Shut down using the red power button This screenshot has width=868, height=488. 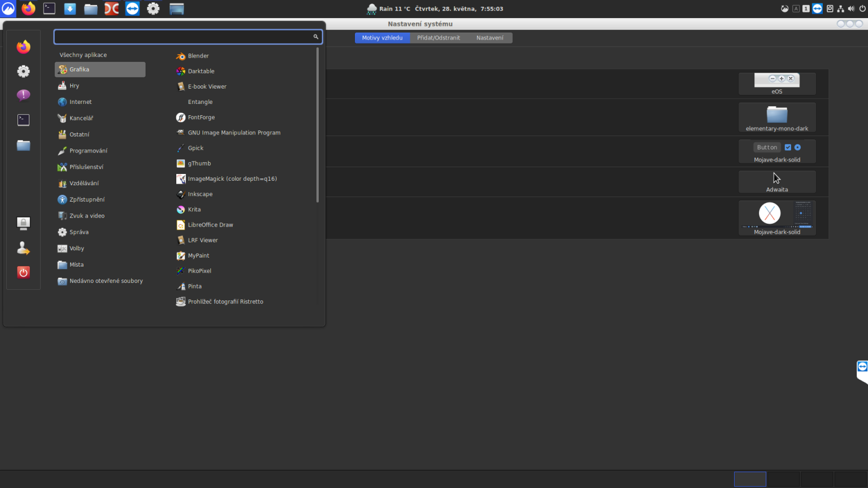(23, 272)
